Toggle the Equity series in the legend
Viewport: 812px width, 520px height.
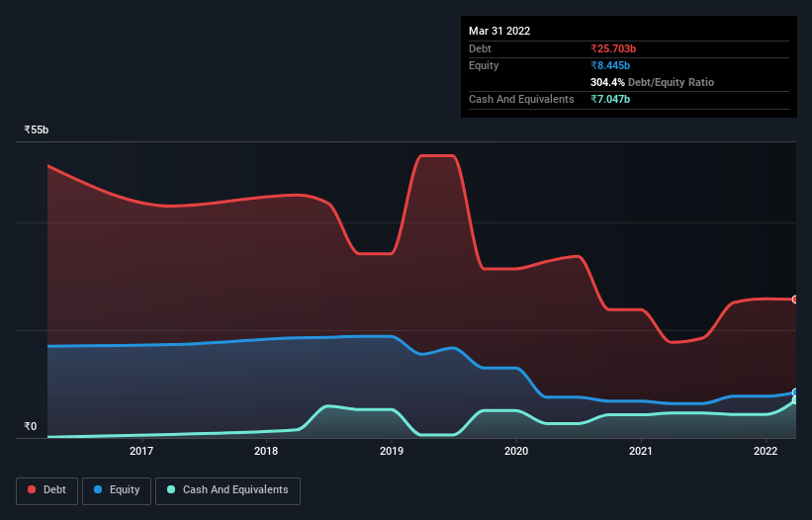coord(117,490)
